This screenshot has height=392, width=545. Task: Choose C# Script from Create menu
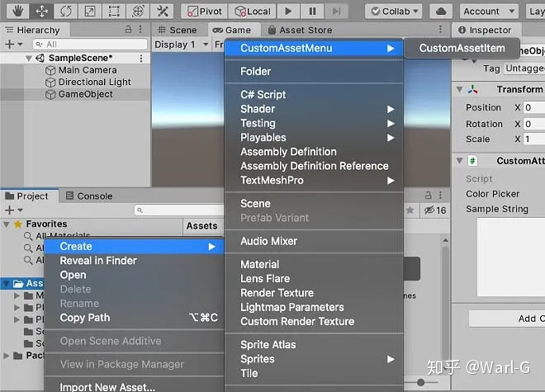point(314,95)
